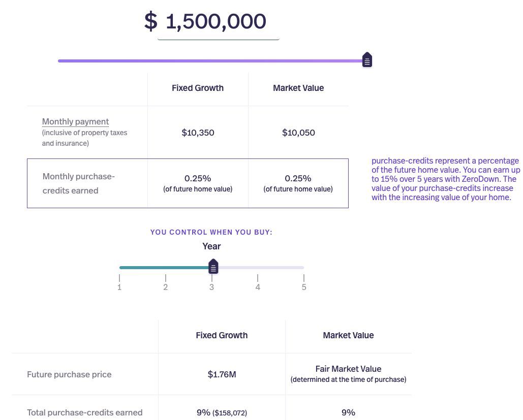The image size is (523, 420).
Task: Click Fixed Growth header in monthly payment table
Action: tap(198, 88)
